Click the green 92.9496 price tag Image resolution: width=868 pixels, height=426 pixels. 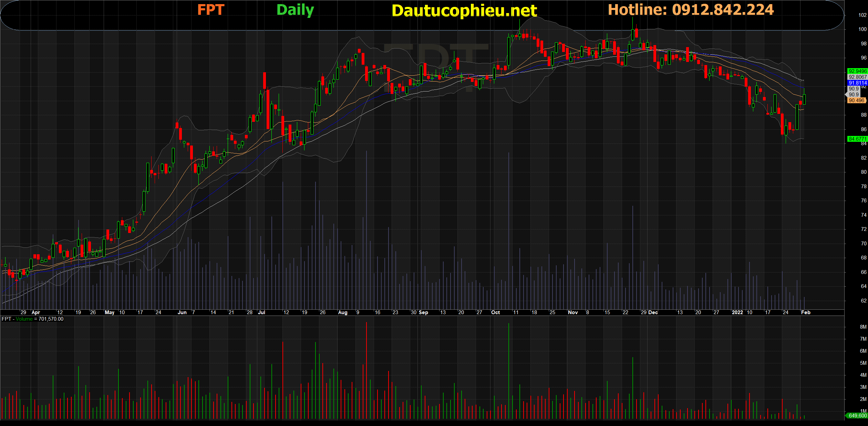(x=857, y=71)
